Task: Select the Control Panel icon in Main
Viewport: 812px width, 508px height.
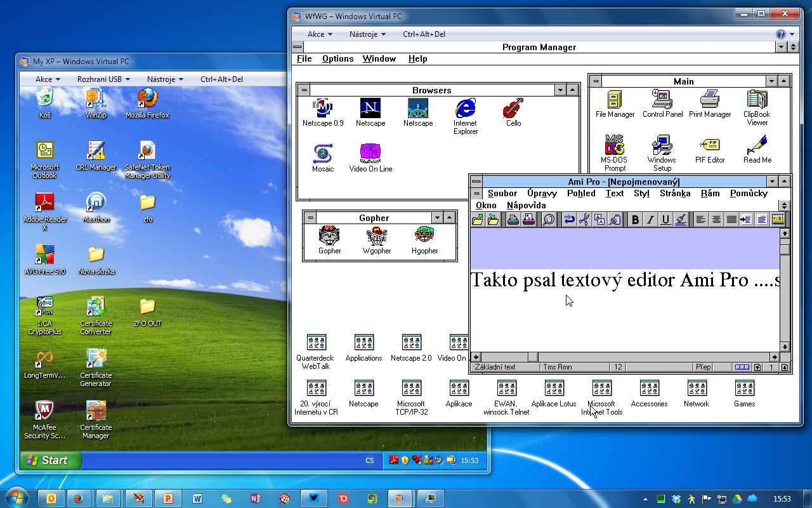Action: click(x=662, y=104)
